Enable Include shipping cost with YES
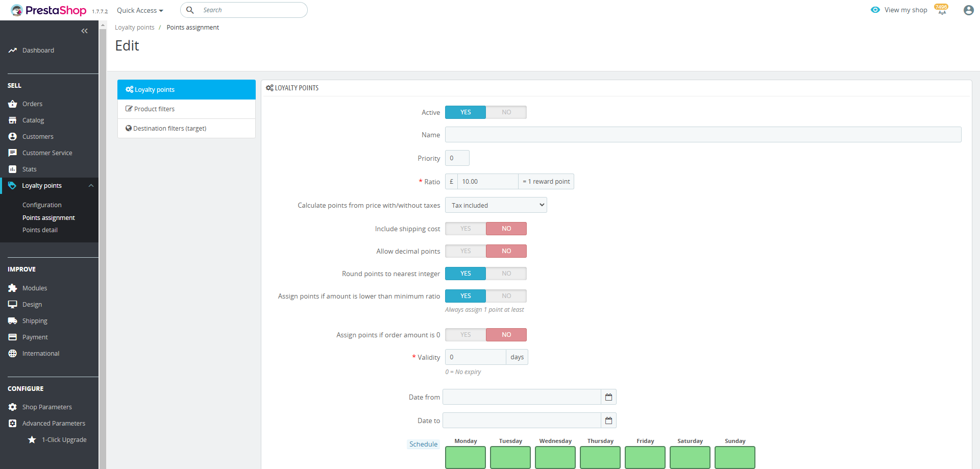The width and height of the screenshot is (980, 469). [465, 229]
